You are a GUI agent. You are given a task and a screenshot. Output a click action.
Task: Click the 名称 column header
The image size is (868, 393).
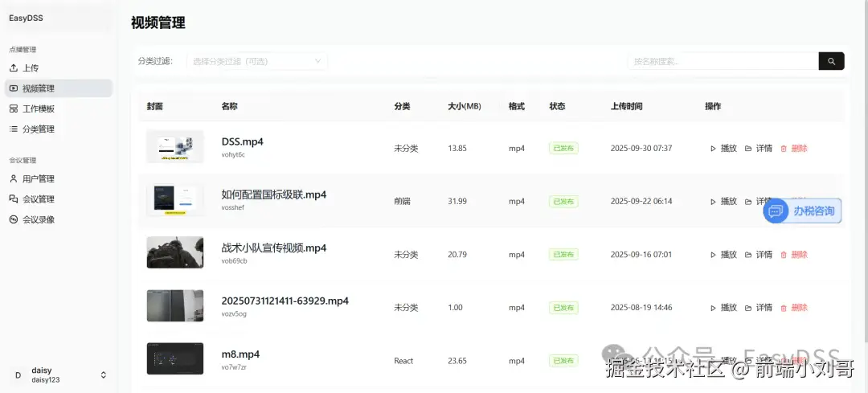coord(229,106)
